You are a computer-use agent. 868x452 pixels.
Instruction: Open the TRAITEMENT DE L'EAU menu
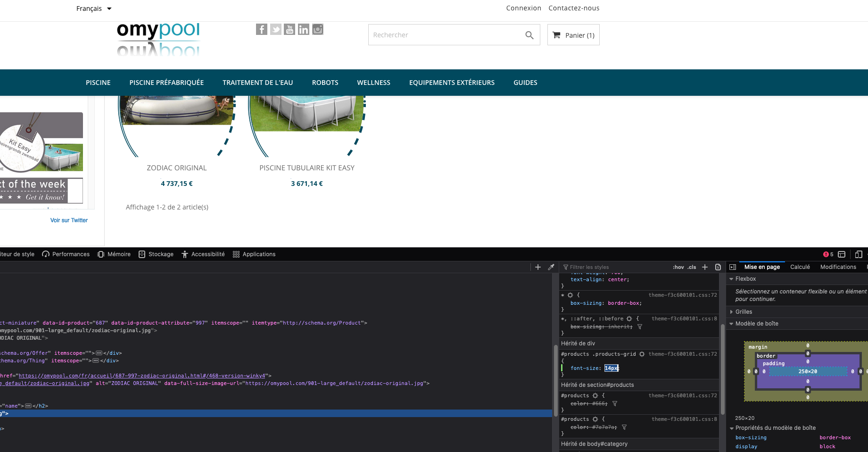[258, 83]
